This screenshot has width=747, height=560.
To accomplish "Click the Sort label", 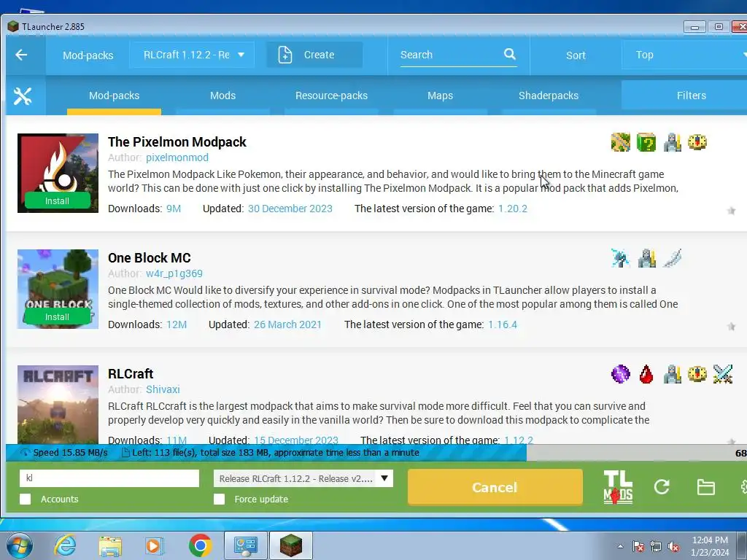I will (x=576, y=55).
